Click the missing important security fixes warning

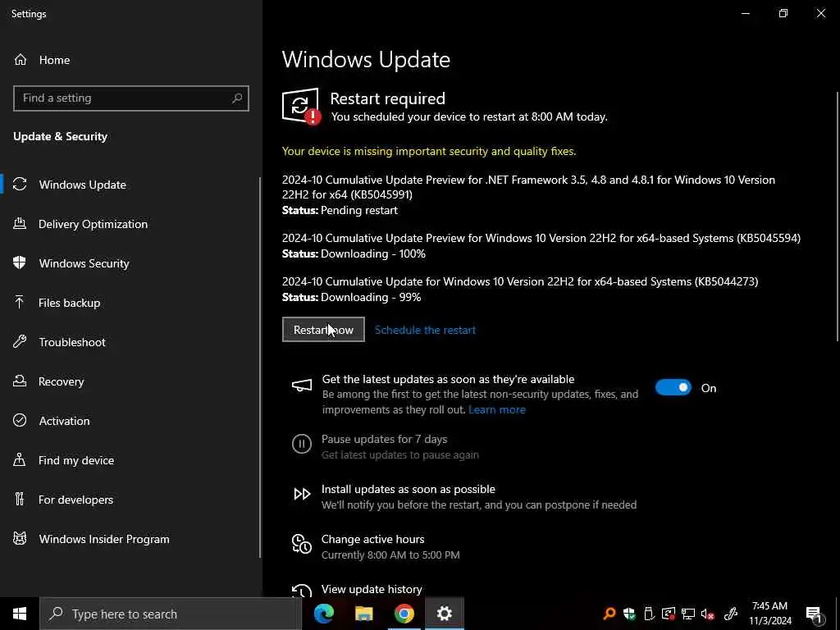click(x=429, y=151)
